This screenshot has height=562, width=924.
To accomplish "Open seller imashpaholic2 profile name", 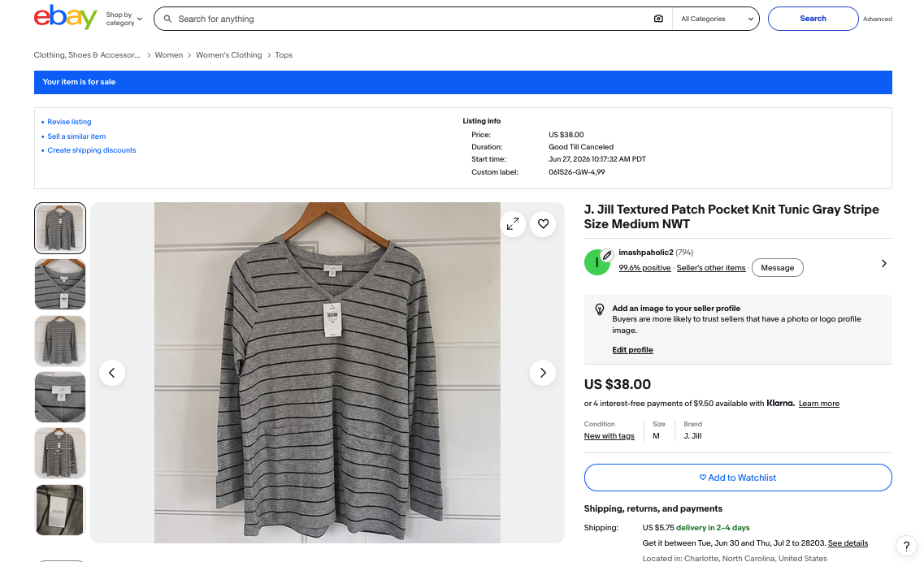I will point(646,252).
